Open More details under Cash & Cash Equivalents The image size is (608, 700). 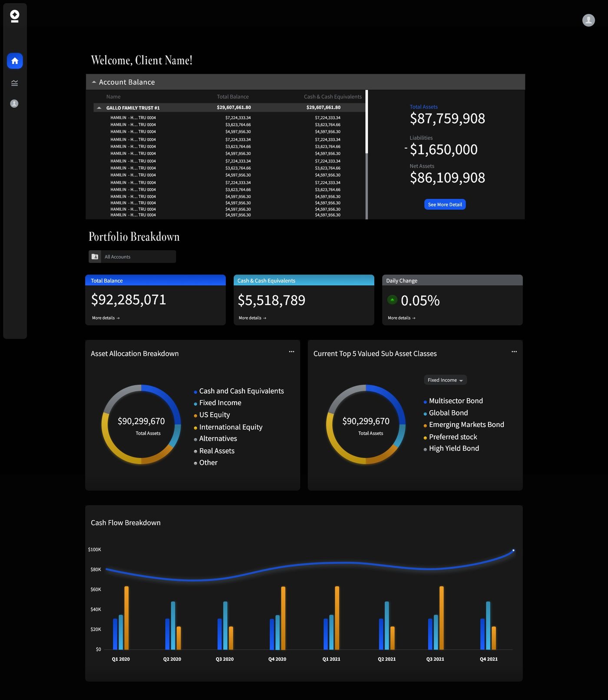[x=252, y=318]
